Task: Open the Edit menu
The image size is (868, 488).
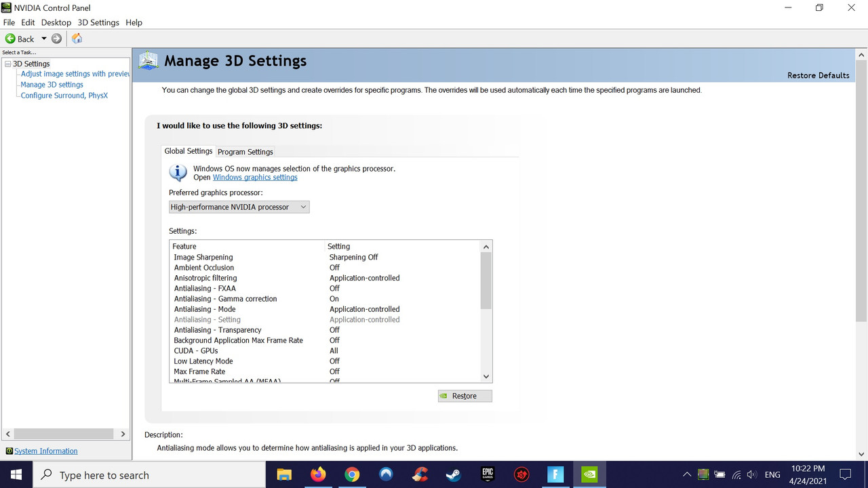Action: 28,22
